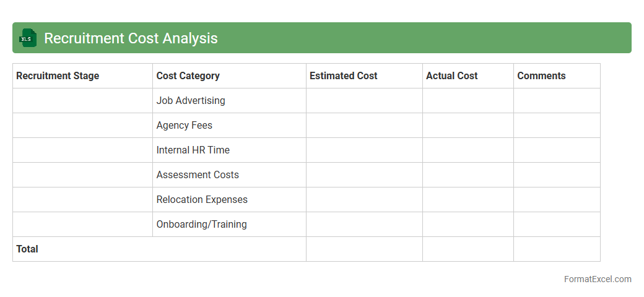
Task: Click the Assessment Costs cell
Action: tap(198, 174)
